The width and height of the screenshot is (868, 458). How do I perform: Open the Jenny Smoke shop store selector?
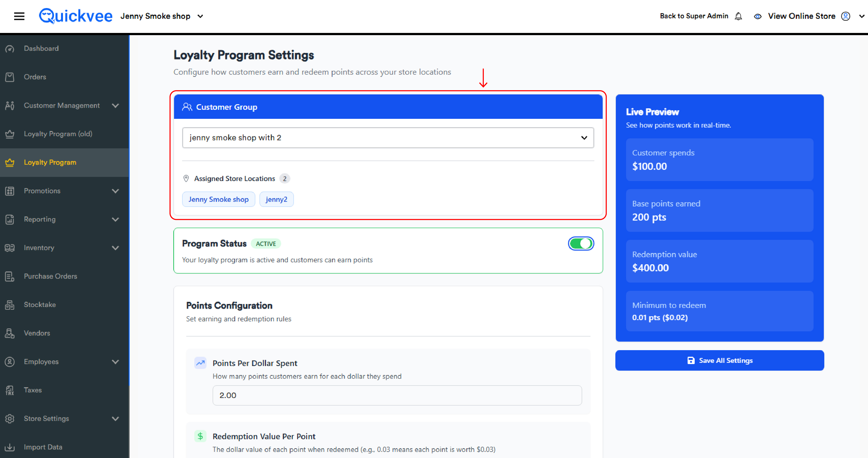[162, 16]
